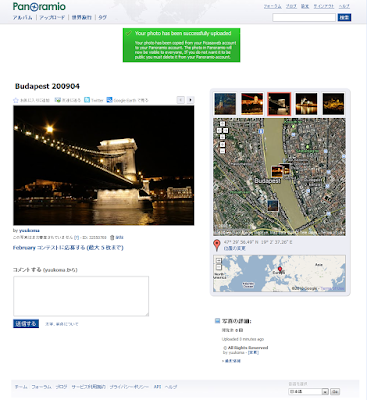Go to next photo arrow
The height and width of the screenshot is (400, 367).
(190, 100)
